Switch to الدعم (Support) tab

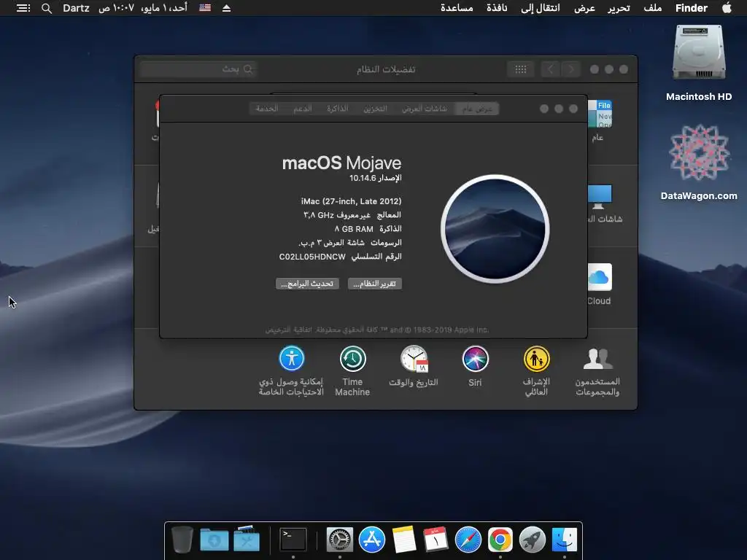pos(303,109)
